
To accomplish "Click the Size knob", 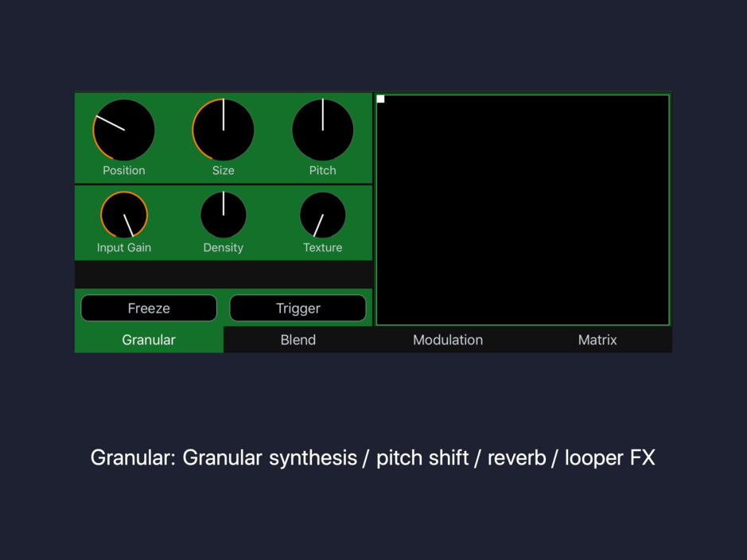I will (x=223, y=130).
